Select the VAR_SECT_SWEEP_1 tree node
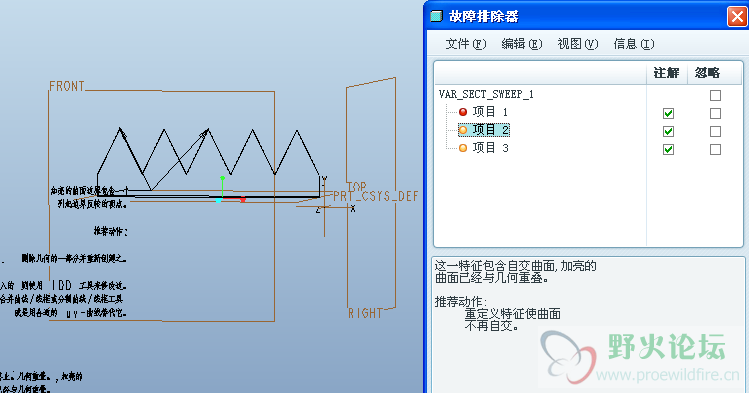 pyautogui.click(x=486, y=94)
